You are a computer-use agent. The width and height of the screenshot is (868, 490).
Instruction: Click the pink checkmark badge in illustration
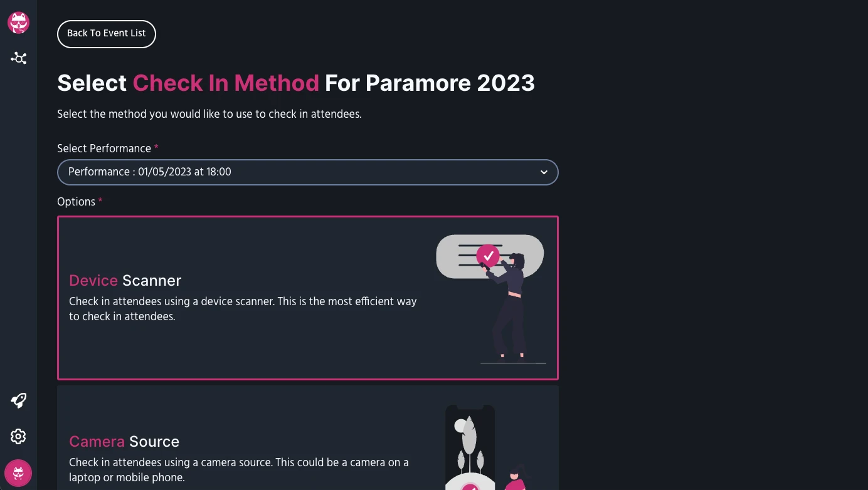(488, 256)
